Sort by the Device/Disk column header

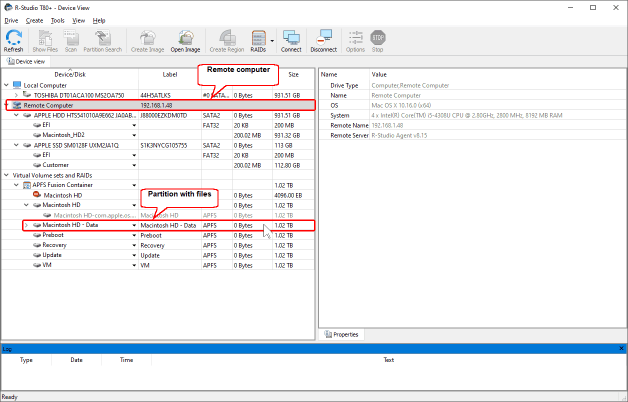click(70, 74)
